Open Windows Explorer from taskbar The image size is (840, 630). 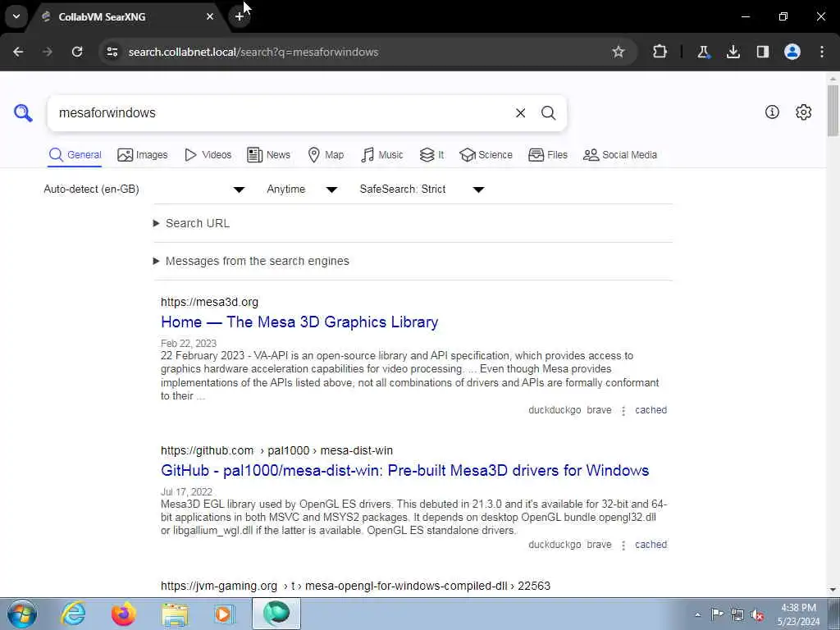(175, 614)
